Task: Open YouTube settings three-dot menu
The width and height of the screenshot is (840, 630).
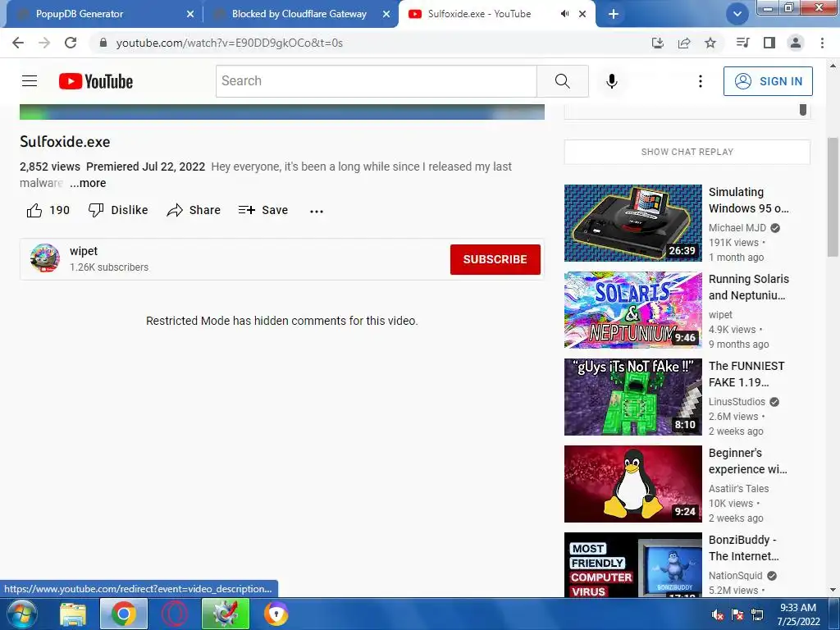Action: (x=701, y=81)
